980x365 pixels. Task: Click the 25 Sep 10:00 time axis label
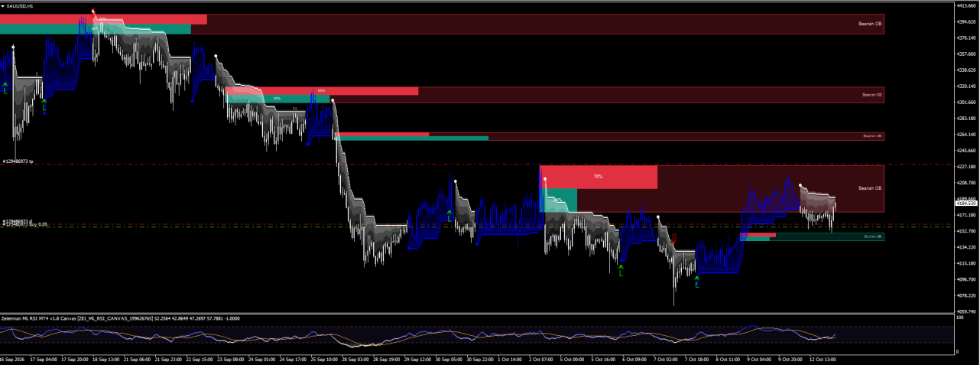[x=323, y=358]
